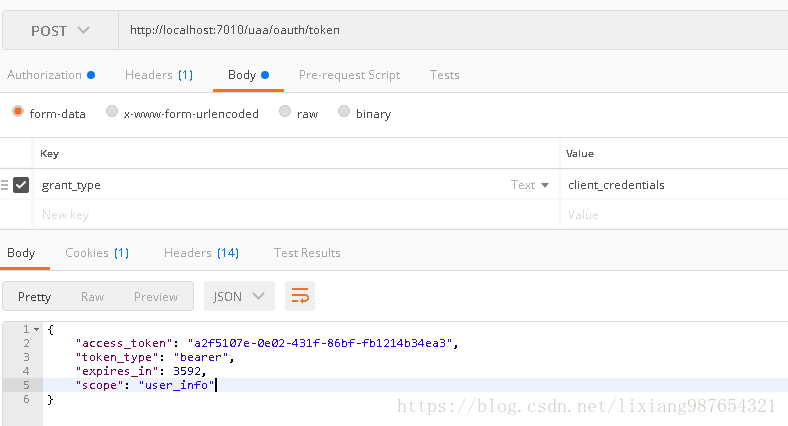Grab the grant_type row drag handle
The width and height of the screenshot is (788, 426).
tap(5, 185)
